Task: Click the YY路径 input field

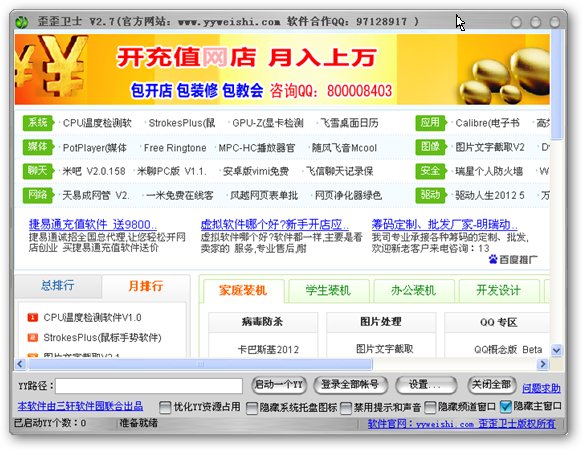Action: coord(149,386)
